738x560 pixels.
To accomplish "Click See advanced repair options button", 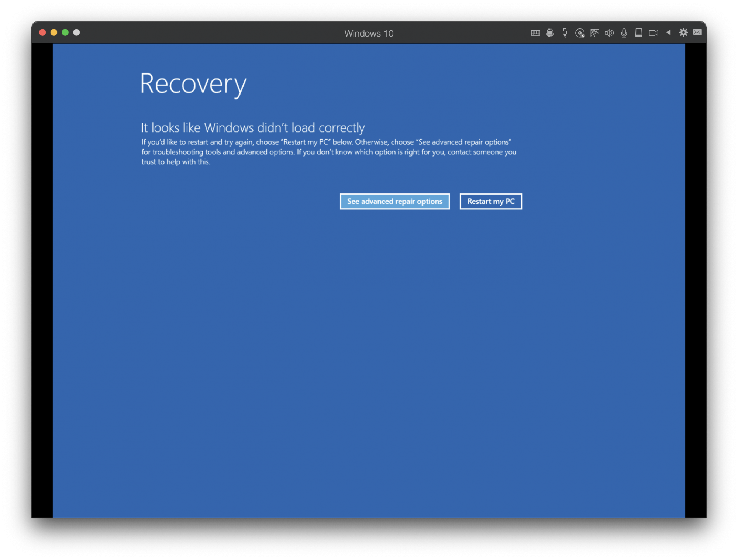I will pos(394,201).
